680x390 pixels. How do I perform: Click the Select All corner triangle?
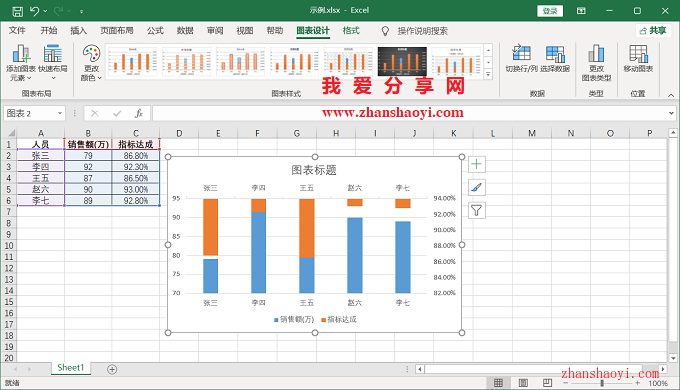(11, 133)
